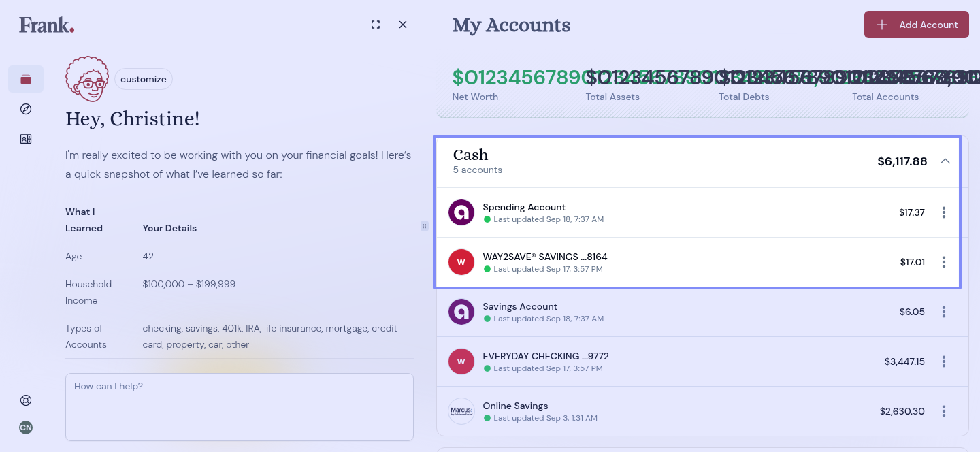
Task: Select the EVERYDAY CHECKING ...9772 account row
Action: coord(612,361)
